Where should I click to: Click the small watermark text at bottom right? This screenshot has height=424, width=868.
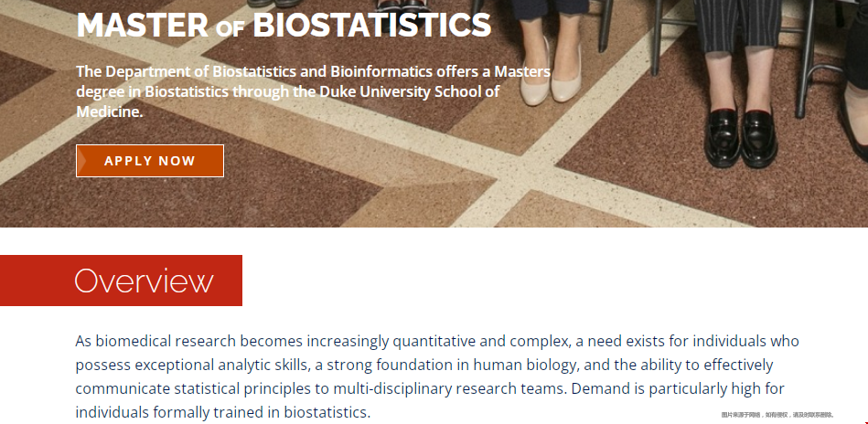777,415
